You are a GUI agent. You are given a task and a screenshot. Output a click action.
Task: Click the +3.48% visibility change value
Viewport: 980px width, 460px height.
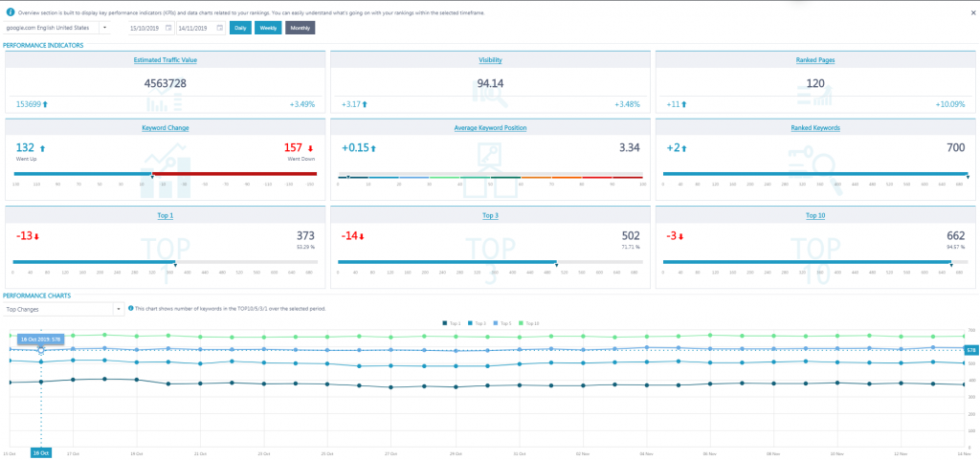point(627,104)
